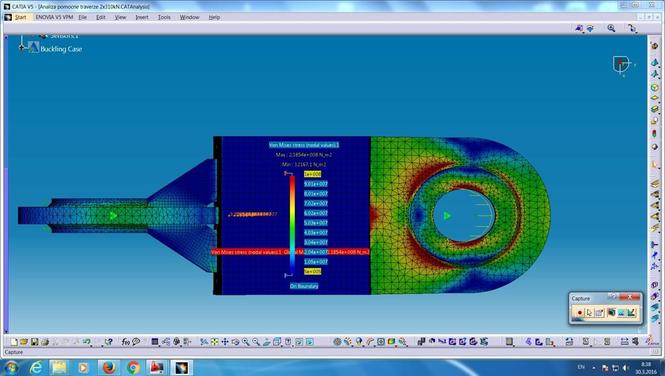Click the 5.03e+007 legend value

tap(316, 223)
